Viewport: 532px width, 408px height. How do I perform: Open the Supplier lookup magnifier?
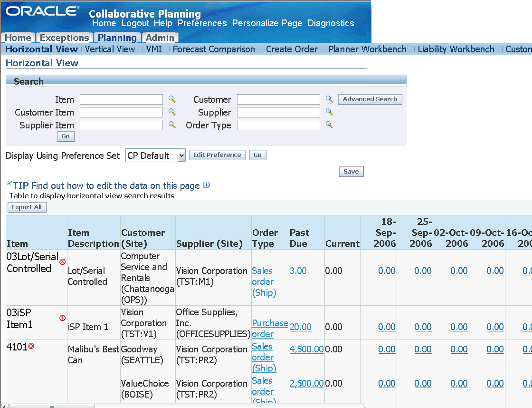click(329, 112)
